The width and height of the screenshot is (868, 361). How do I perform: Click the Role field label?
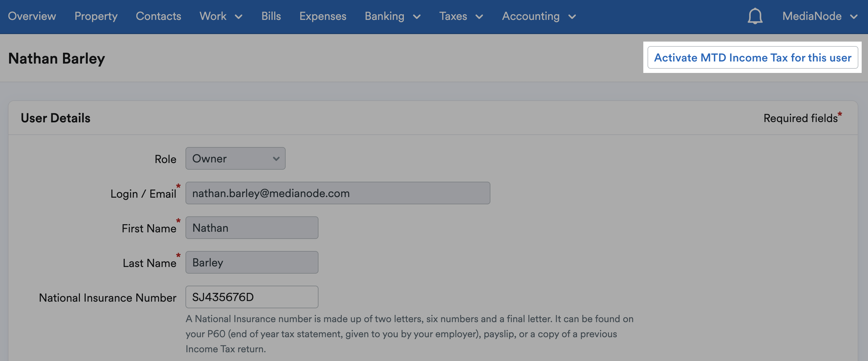(x=166, y=159)
